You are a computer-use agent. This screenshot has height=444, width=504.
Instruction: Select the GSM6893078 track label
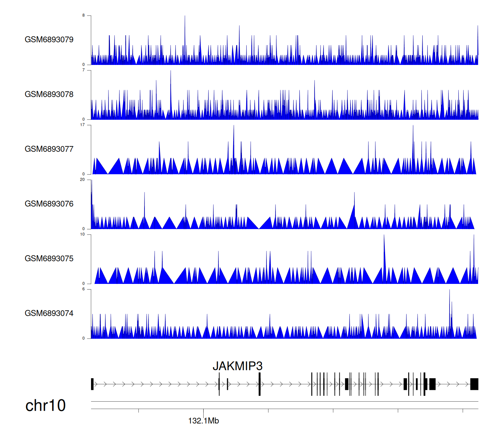click(49, 95)
